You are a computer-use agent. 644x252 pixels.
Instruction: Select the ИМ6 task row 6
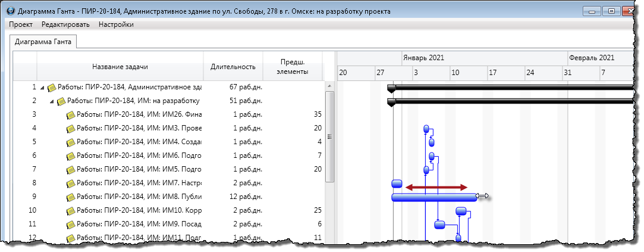click(x=139, y=155)
